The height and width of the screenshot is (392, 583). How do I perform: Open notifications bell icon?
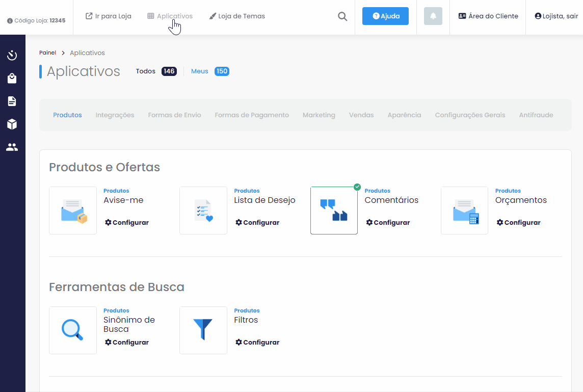[433, 16]
